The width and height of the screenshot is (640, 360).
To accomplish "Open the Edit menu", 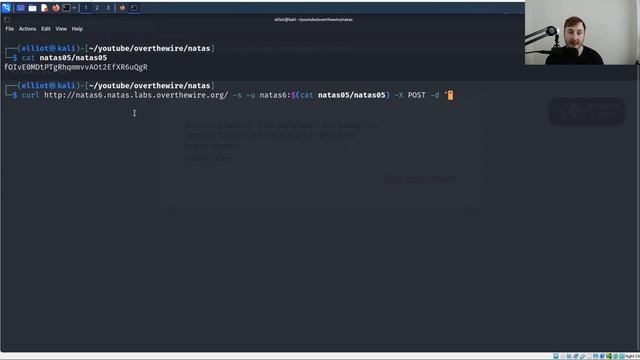I will point(46,29).
